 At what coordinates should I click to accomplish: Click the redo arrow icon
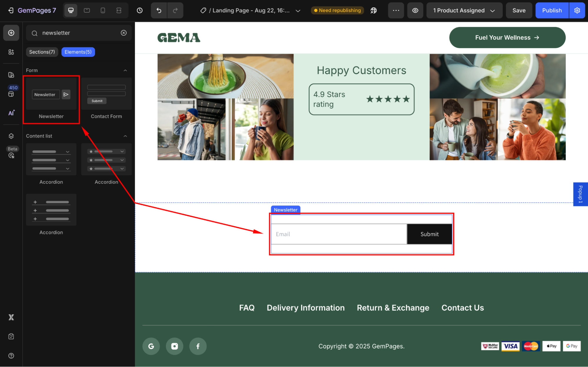point(175,11)
